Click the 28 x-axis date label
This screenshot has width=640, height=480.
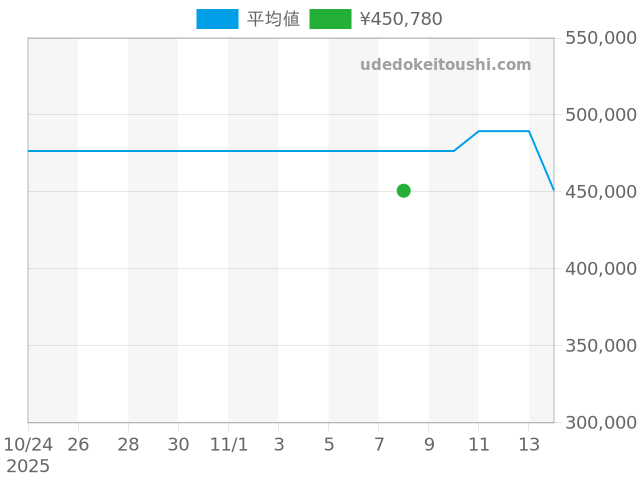tap(128, 444)
